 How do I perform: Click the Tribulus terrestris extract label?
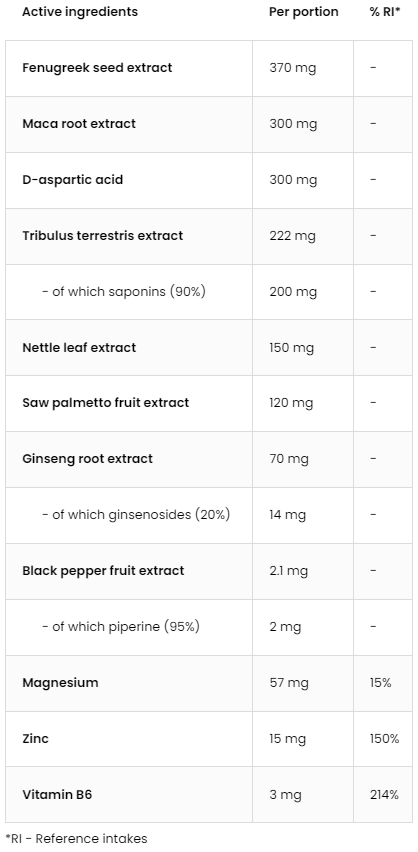click(103, 236)
